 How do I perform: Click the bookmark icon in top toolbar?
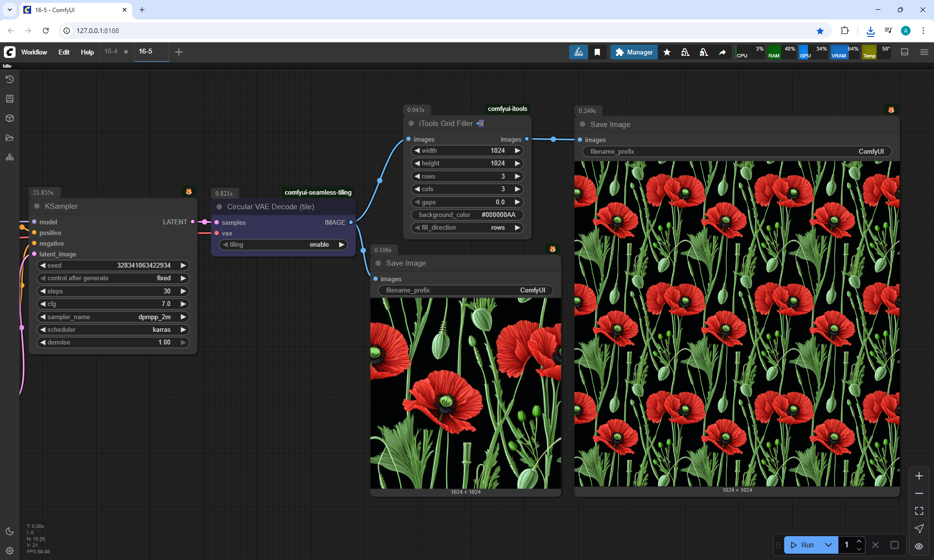point(597,52)
